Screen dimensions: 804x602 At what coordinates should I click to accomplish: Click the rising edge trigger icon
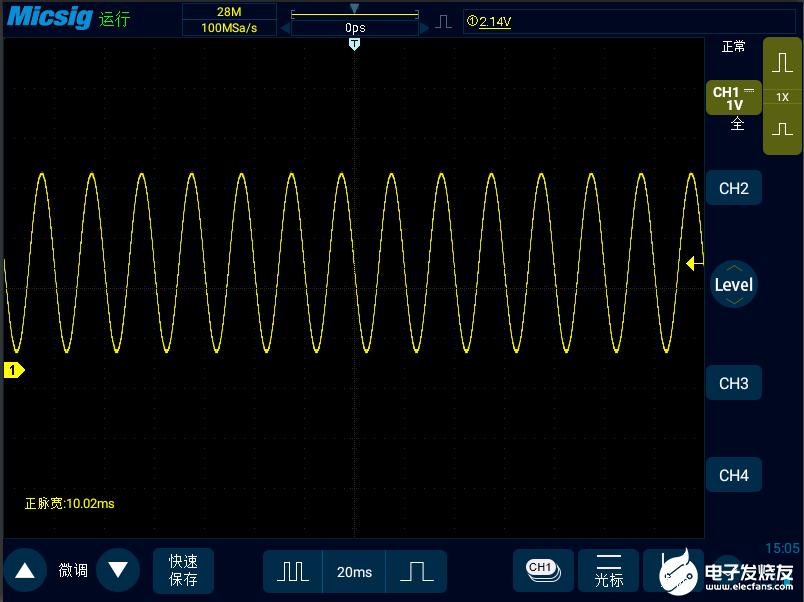pos(444,22)
